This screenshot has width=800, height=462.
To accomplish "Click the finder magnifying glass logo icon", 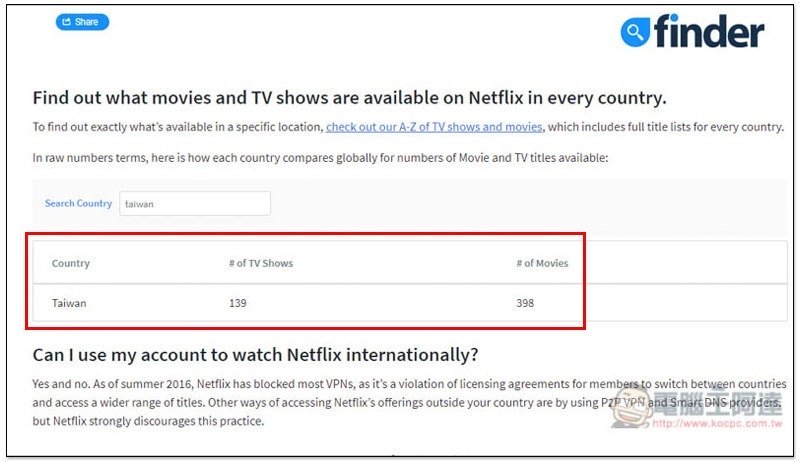I will click(x=634, y=33).
